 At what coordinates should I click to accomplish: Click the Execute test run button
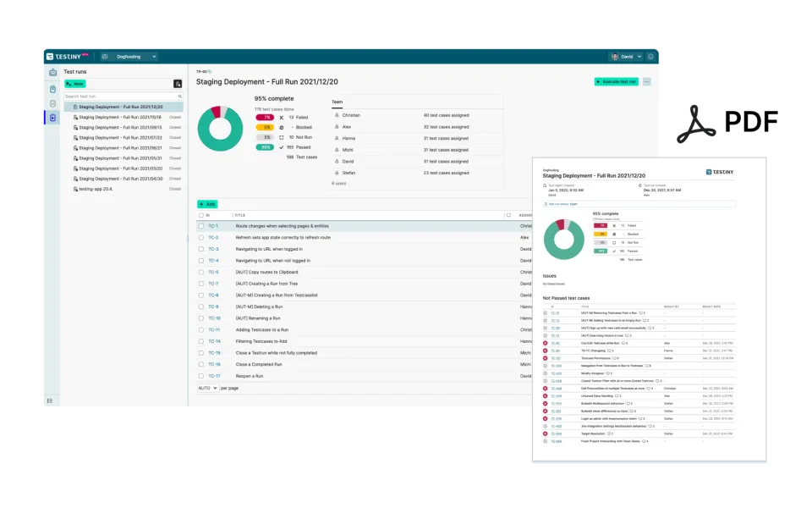pyautogui.click(x=617, y=82)
